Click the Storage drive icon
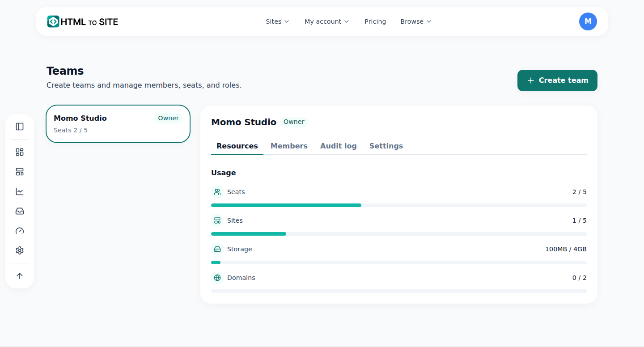 click(x=217, y=249)
